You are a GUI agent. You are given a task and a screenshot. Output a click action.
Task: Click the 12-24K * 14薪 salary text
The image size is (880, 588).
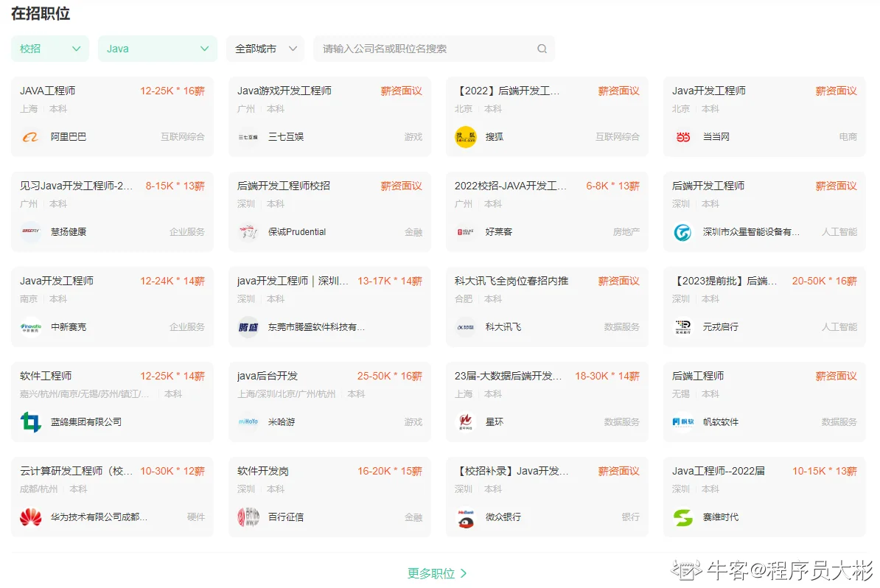point(172,281)
